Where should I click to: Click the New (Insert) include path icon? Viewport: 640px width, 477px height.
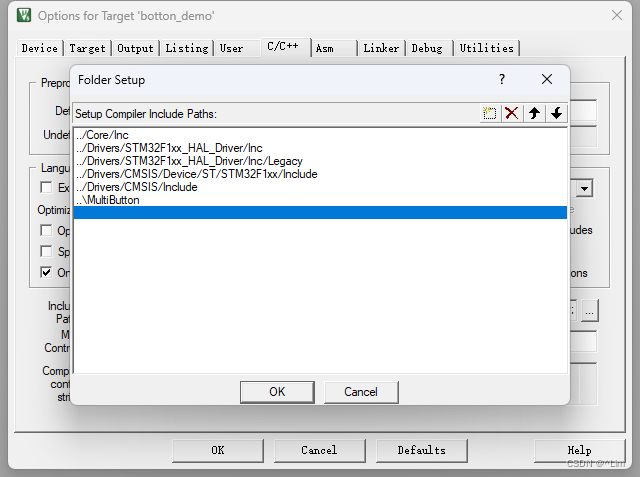point(489,113)
